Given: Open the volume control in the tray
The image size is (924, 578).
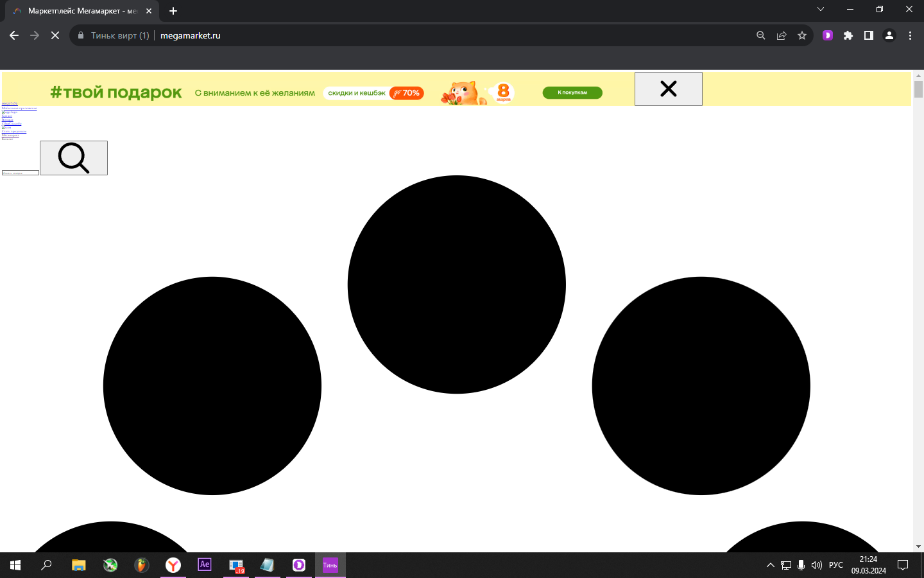Looking at the screenshot, I should (817, 565).
